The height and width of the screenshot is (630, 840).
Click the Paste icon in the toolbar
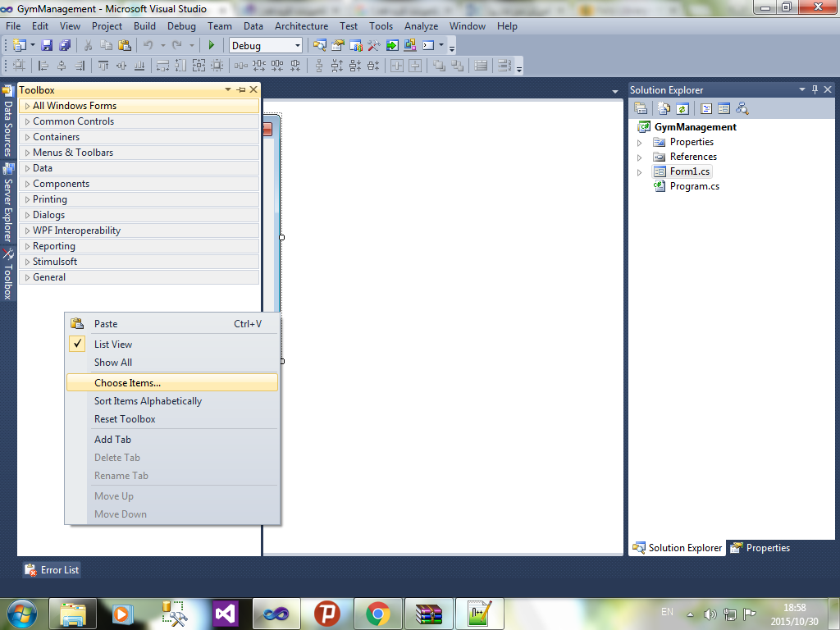[x=125, y=46]
